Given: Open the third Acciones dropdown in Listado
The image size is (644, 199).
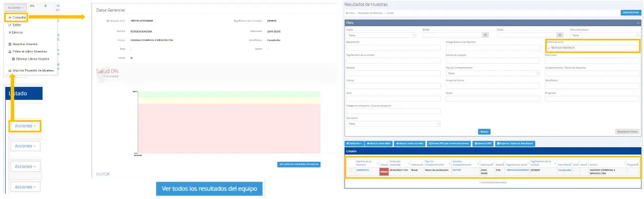Looking at the screenshot, I should (25, 166).
